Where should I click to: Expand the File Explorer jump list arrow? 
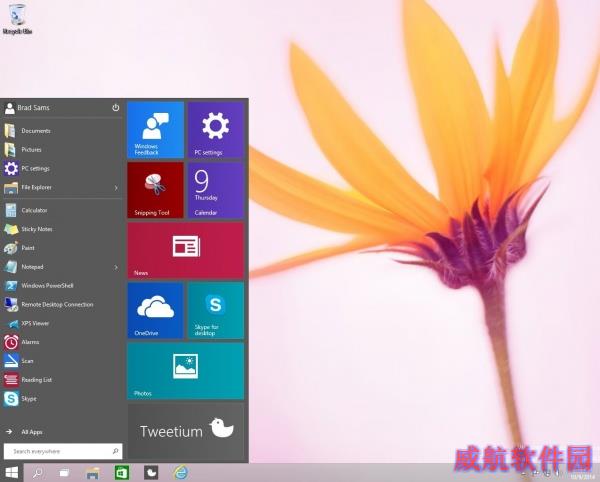click(116, 188)
